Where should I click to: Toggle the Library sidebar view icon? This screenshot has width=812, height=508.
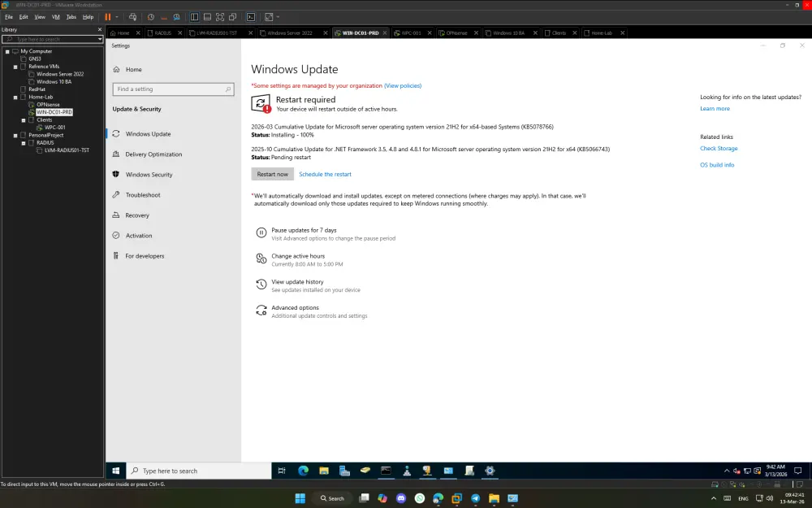pyautogui.click(x=194, y=17)
